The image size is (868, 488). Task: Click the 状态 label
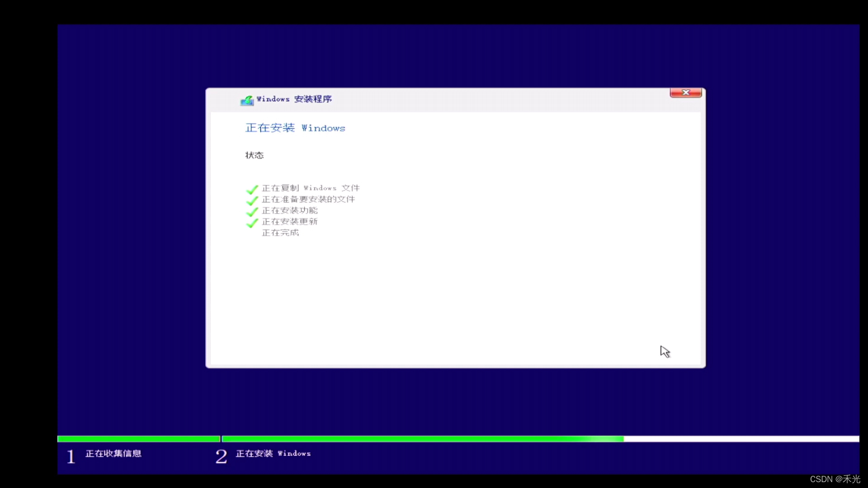(x=255, y=155)
